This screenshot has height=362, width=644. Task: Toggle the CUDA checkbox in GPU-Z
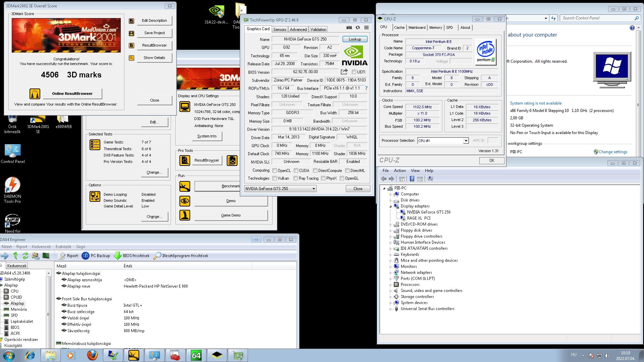pos(296,171)
